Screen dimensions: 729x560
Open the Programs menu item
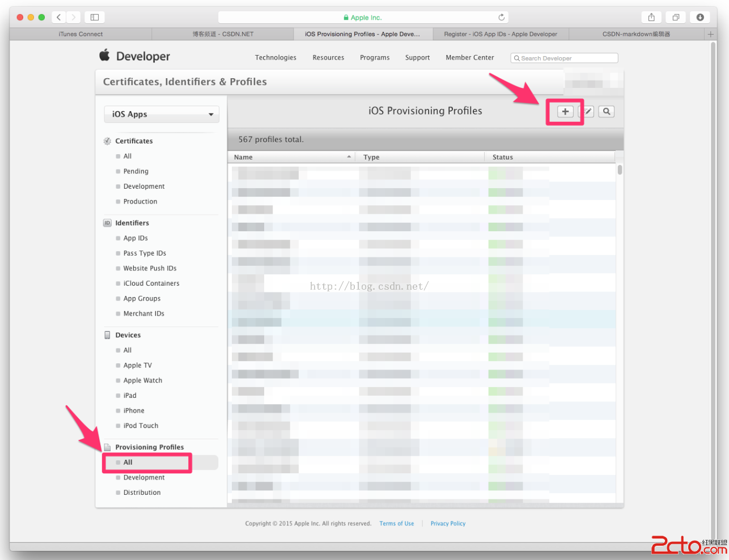375,58
